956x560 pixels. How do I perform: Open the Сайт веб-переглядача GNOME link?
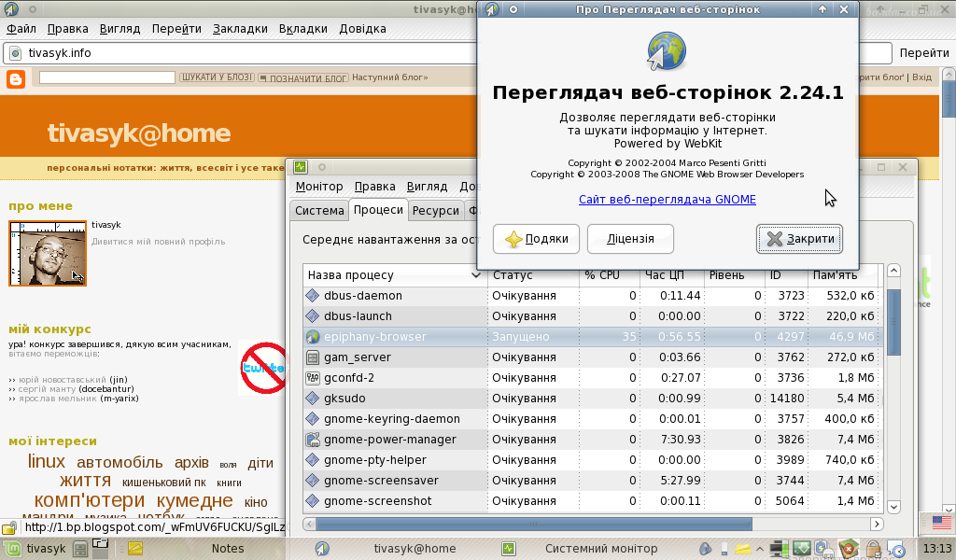[667, 199]
